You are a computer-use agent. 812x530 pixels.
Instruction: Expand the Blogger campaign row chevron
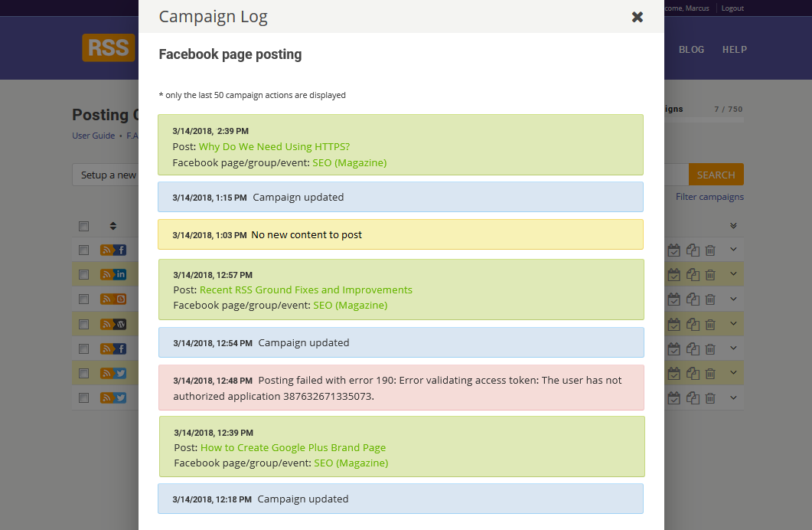[733, 299]
